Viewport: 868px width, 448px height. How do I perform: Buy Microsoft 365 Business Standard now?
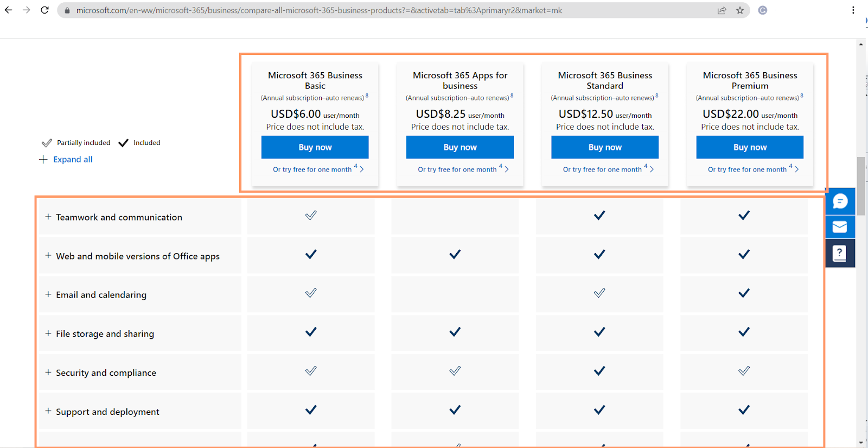point(605,147)
